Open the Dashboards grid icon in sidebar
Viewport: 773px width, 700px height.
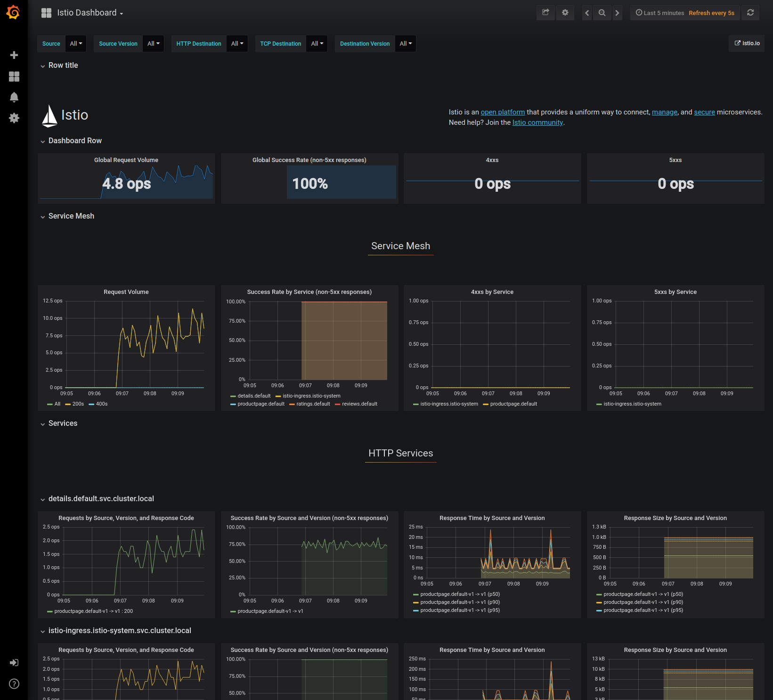[x=14, y=76]
